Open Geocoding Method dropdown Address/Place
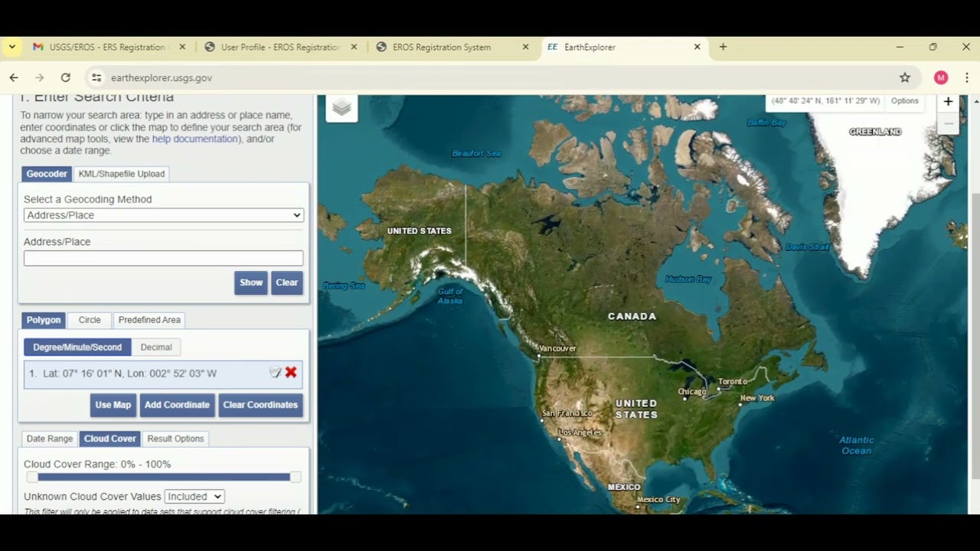 tap(164, 215)
